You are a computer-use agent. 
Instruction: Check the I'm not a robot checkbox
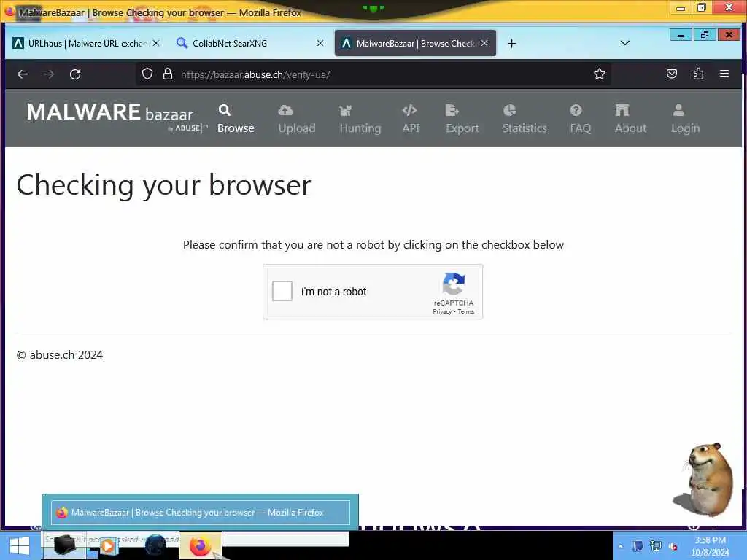[282, 291]
